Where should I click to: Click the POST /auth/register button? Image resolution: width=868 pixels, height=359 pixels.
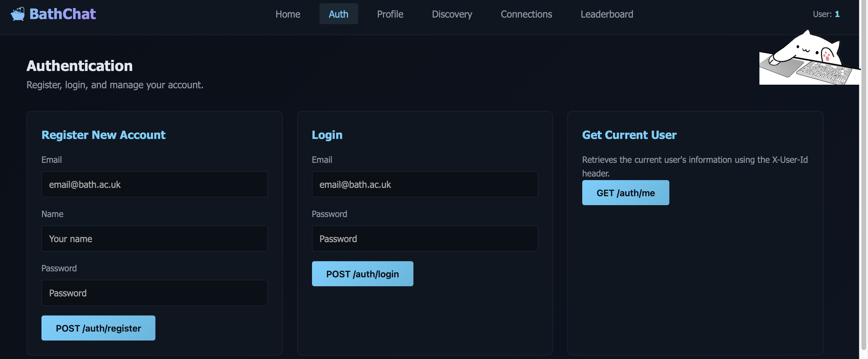(98, 328)
